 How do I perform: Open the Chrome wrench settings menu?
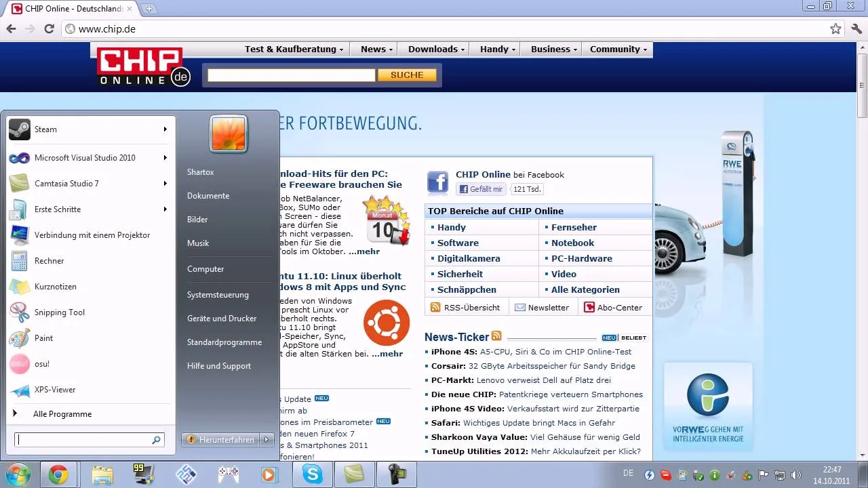click(856, 29)
